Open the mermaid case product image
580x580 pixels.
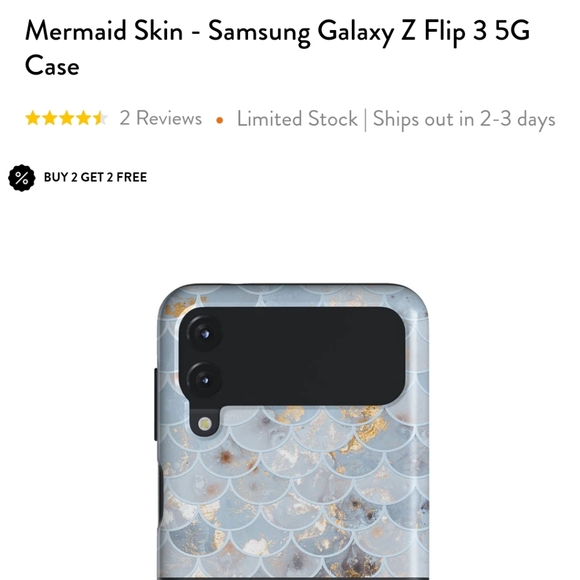tap(292, 432)
